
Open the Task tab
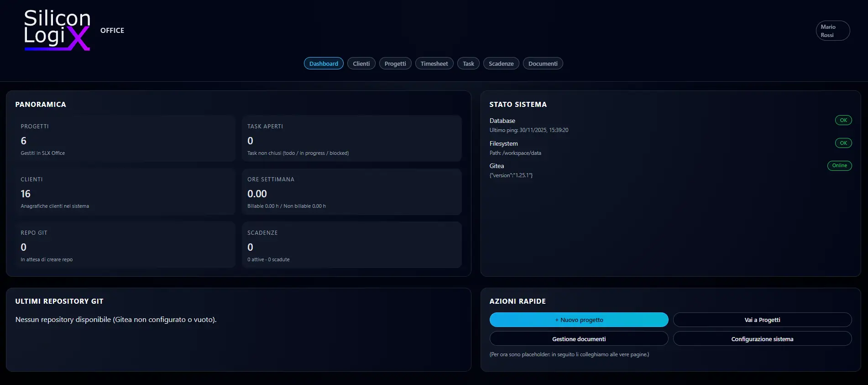[x=468, y=63]
